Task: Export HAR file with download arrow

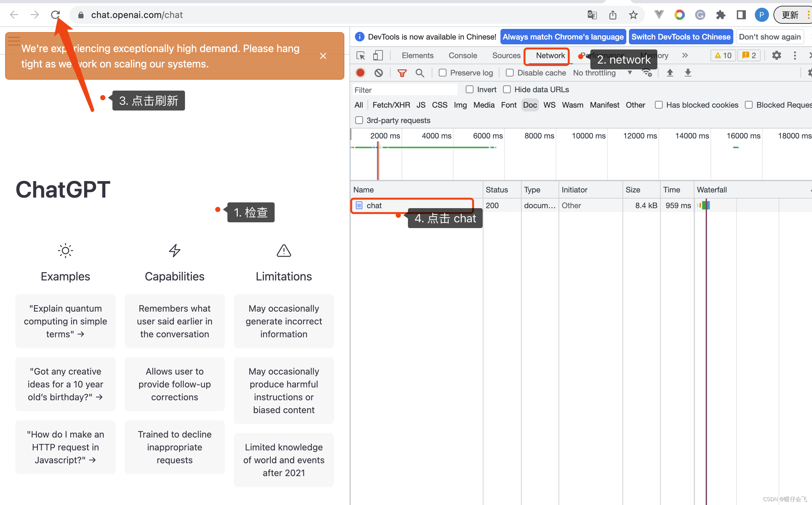Action: [688, 73]
